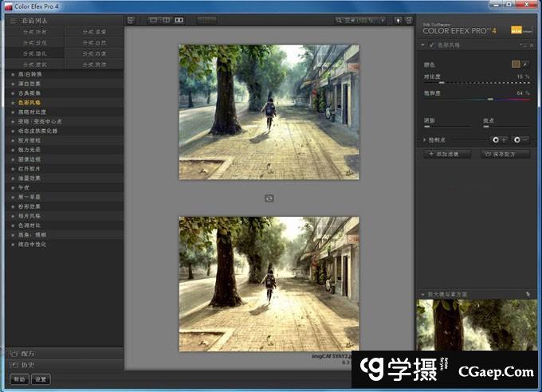Select single image view icon
Viewport: 542px width, 392px height.
153,20
